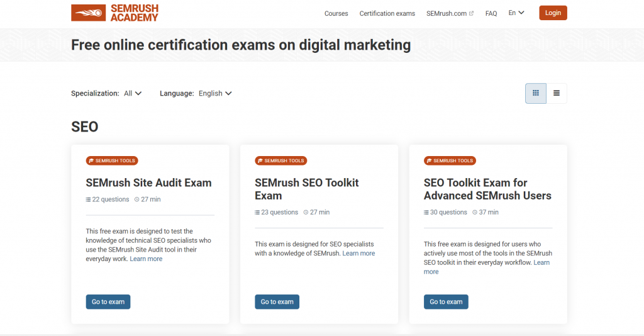Switch to grid view icon

pos(536,93)
